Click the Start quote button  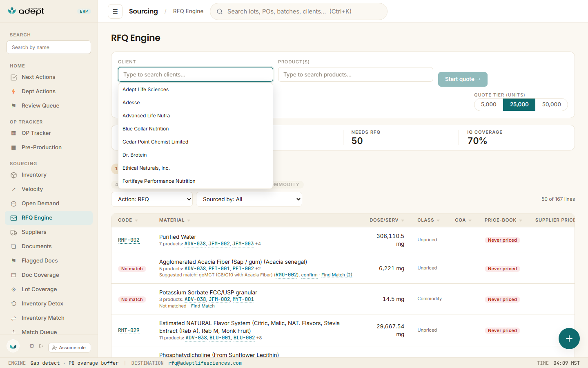[x=463, y=79]
